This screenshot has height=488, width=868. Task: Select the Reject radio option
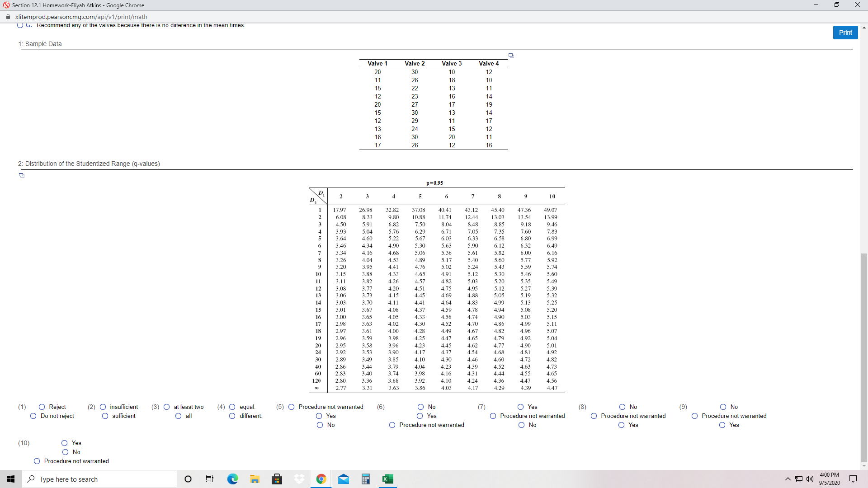(42, 407)
